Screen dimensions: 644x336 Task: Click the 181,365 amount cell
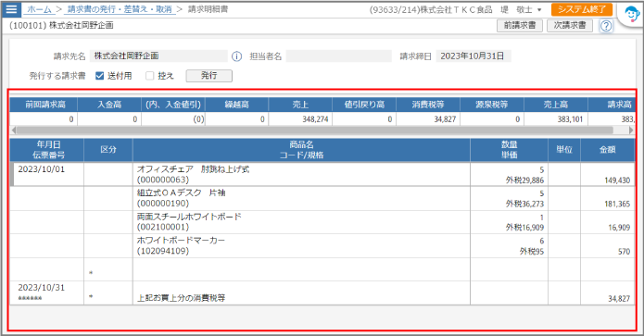608,199
